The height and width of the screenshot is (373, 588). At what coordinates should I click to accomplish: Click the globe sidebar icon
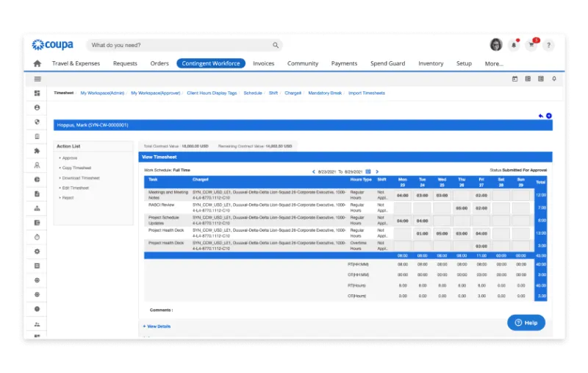(37, 122)
